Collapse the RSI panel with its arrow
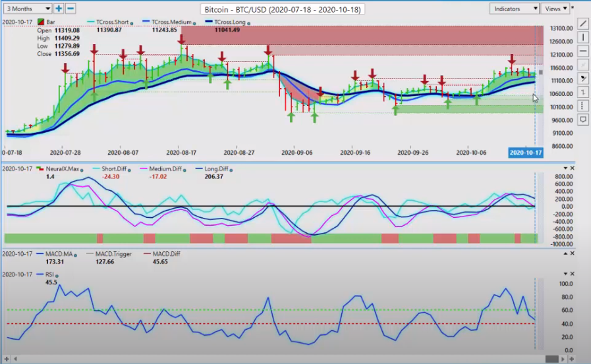This screenshot has height=364, width=591. 565,274
